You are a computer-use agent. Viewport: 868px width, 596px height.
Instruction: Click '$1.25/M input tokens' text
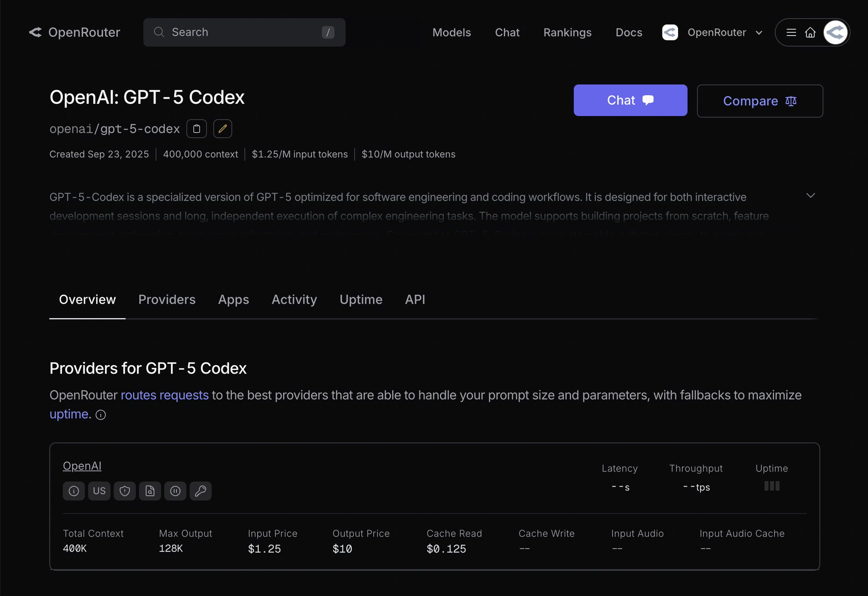tap(300, 154)
